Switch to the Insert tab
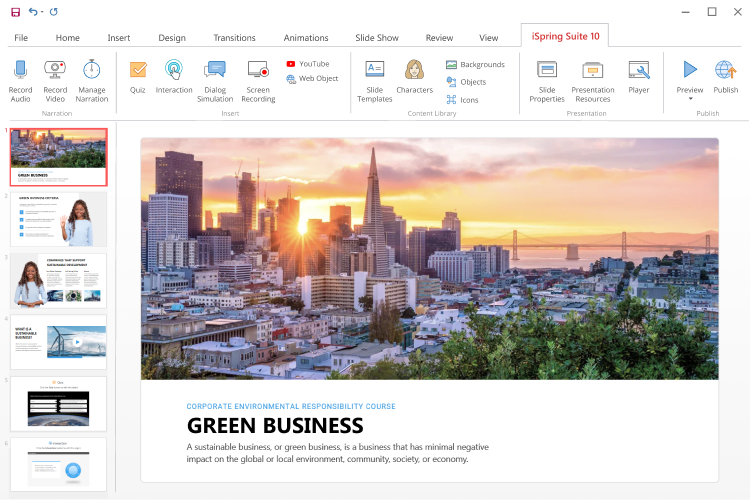Viewport: 750px width, 500px height. coord(119,38)
